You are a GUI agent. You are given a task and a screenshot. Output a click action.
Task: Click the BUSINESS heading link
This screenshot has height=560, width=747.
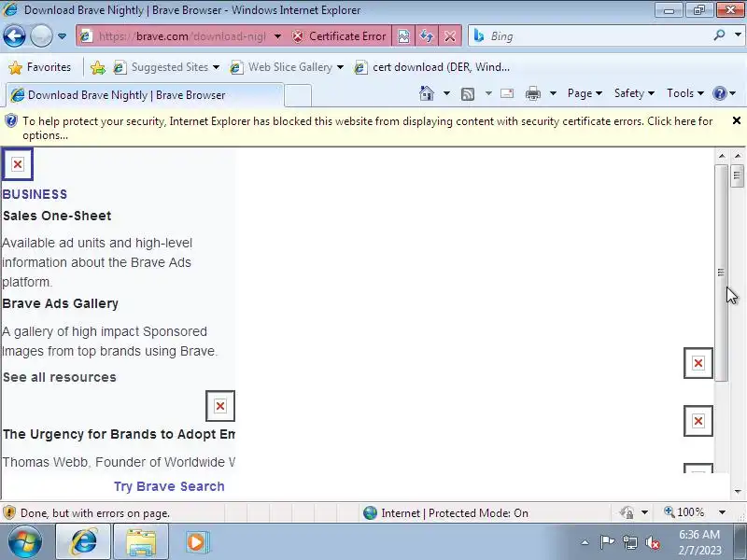click(x=35, y=194)
